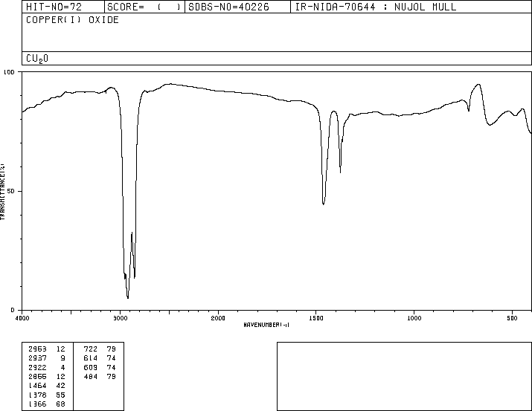Select the 2963 peak table entry
Image resolution: width=532 pixels, height=411 pixels.
click(47, 349)
